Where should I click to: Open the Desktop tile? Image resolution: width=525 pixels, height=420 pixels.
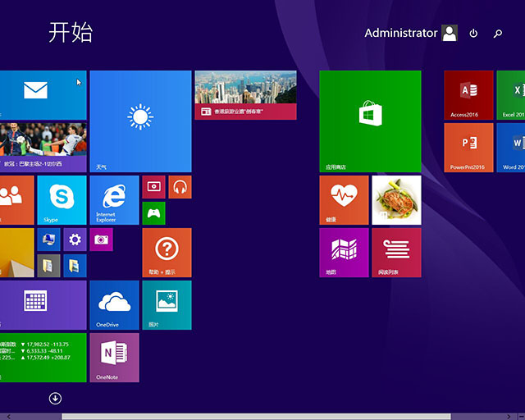(16, 253)
